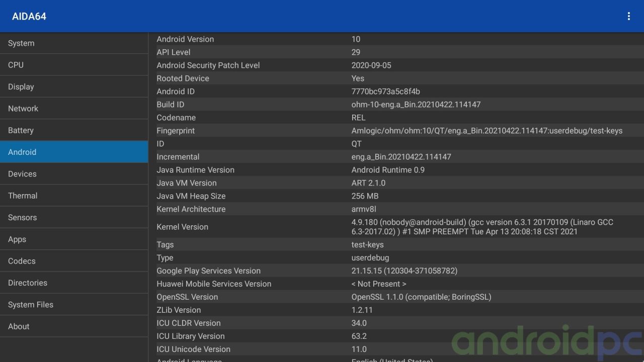Select the Kernel Version value text
This screenshot has width=644, height=362.
(482, 227)
